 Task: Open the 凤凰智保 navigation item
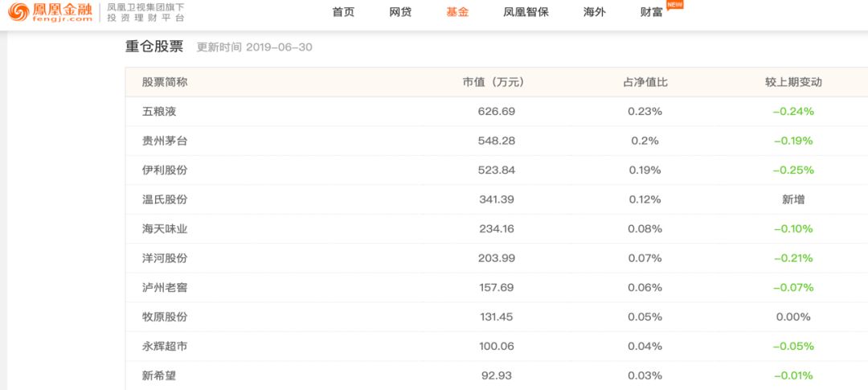pyautogui.click(x=526, y=12)
